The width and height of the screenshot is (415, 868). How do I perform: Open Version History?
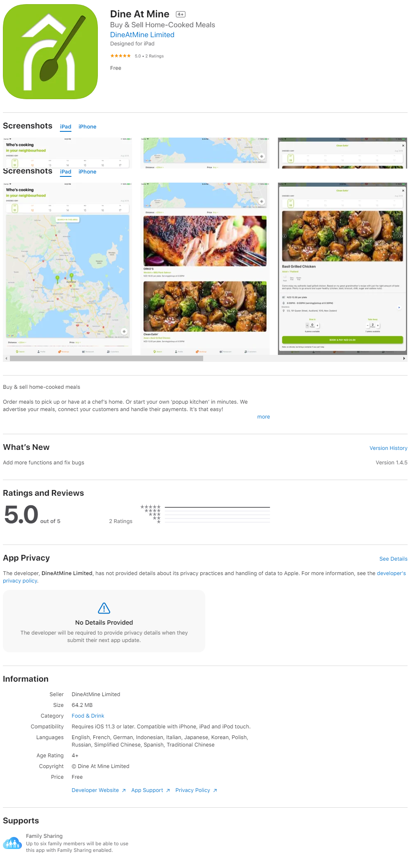[388, 448]
